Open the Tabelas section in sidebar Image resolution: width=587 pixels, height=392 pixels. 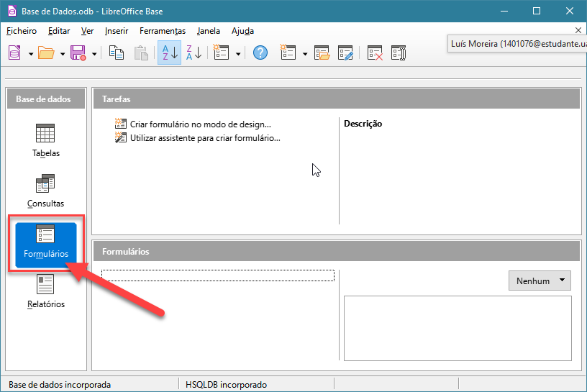pyautogui.click(x=45, y=140)
